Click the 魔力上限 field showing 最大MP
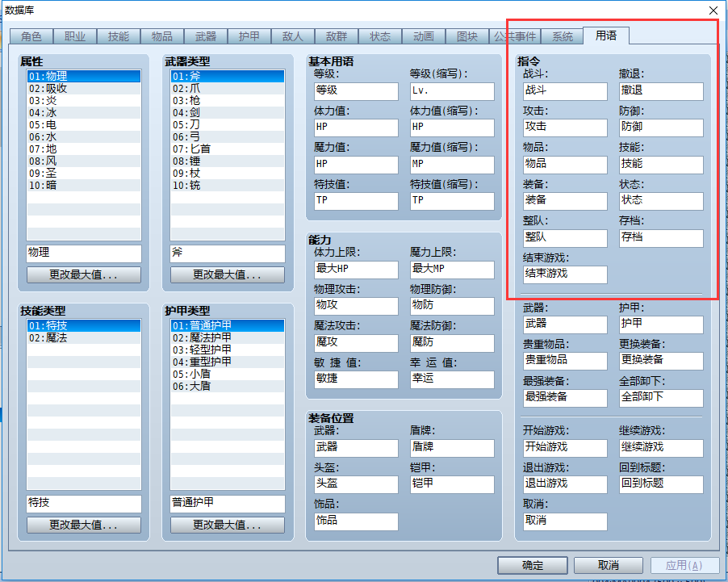 click(x=452, y=270)
